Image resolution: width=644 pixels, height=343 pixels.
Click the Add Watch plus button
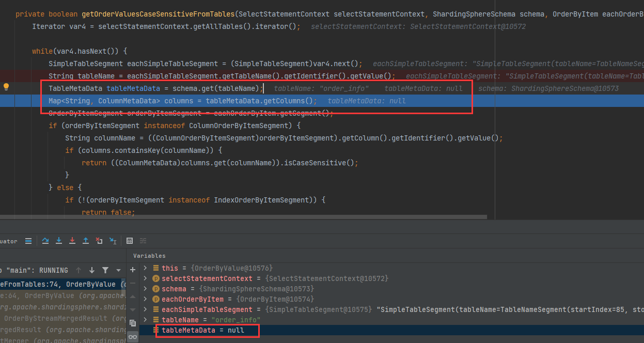coord(133,269)
